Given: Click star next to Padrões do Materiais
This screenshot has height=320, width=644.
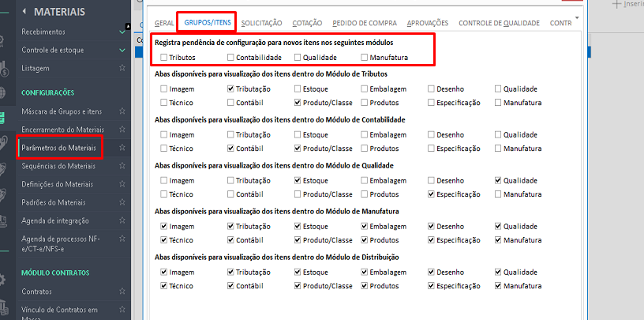Looking at the screenshot, I should [x=122, y=202].
